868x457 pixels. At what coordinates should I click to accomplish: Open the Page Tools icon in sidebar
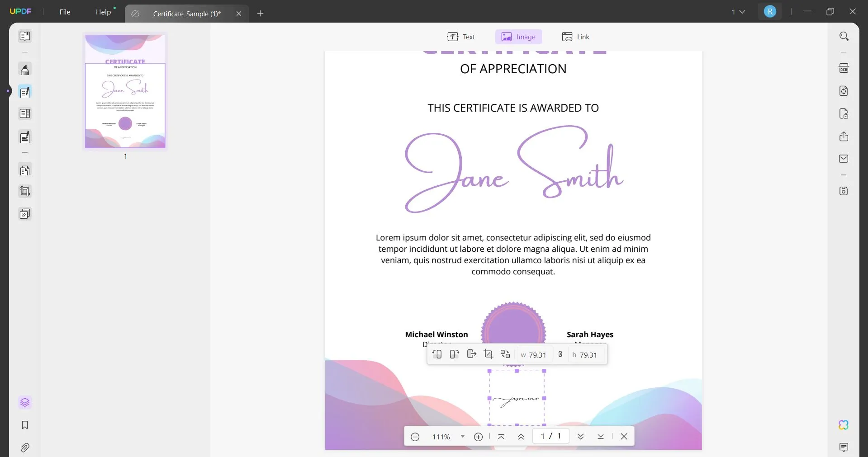(25, 170)
